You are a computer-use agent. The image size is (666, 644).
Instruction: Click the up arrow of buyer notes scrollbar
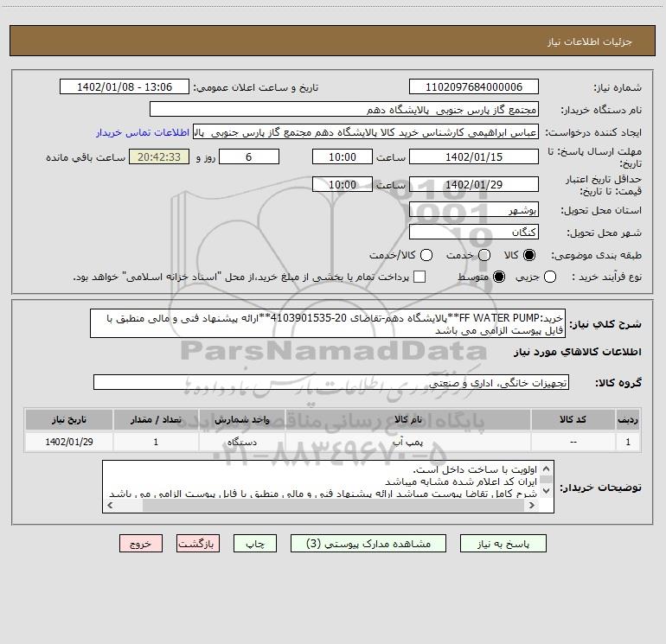click(x=547, y=469)
